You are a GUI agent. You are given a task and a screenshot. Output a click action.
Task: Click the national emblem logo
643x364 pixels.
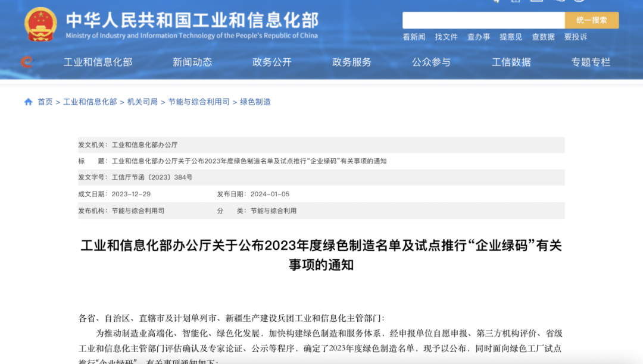40,24
